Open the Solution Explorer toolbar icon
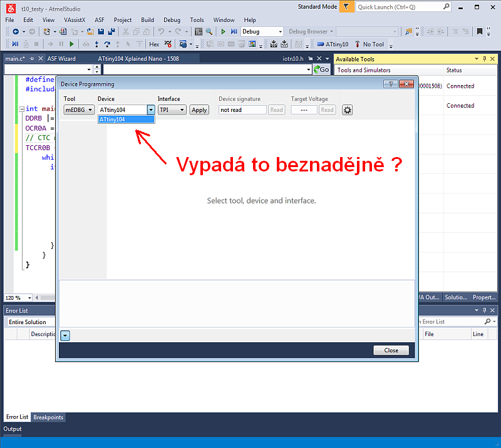Screen dimensions: 501x448 pos(199,32)
